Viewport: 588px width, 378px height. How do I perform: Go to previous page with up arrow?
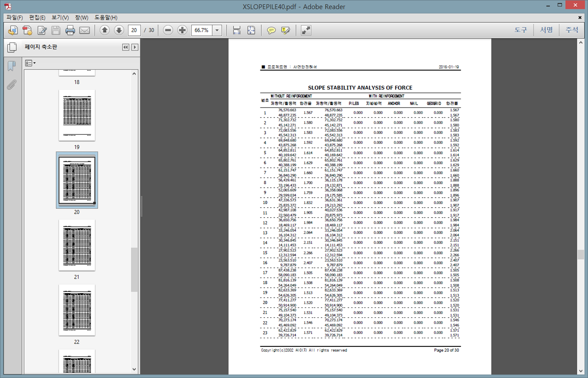click(105, 30)
